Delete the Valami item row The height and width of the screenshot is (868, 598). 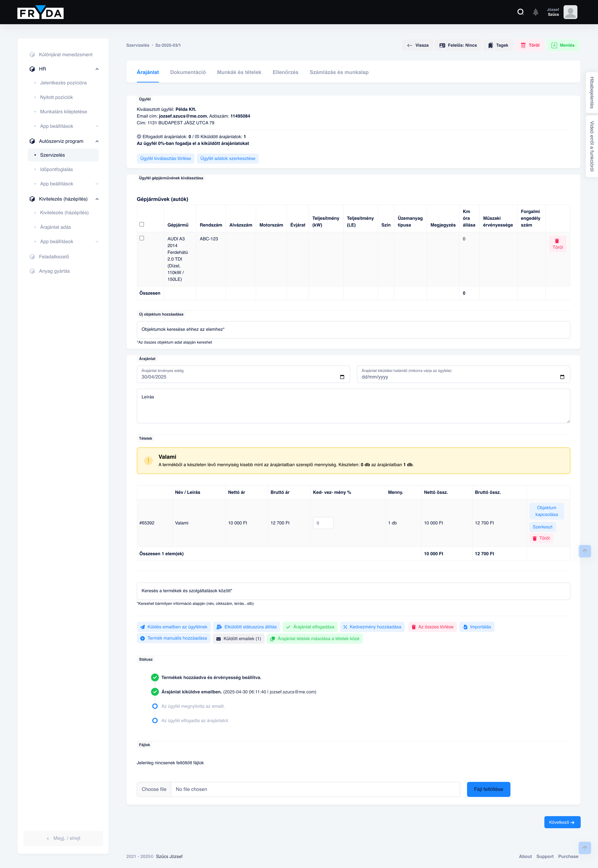(541, 538)
